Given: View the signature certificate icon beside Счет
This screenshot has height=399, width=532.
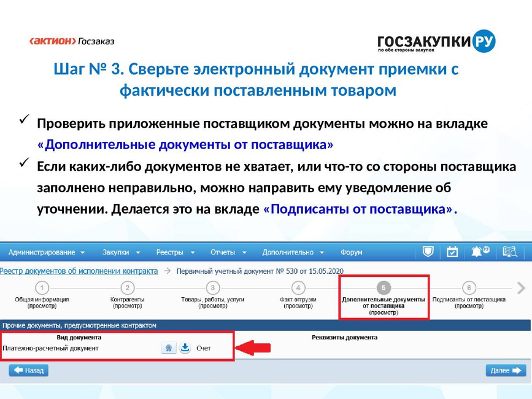Looking at the screenshot, I should point(168,348).
